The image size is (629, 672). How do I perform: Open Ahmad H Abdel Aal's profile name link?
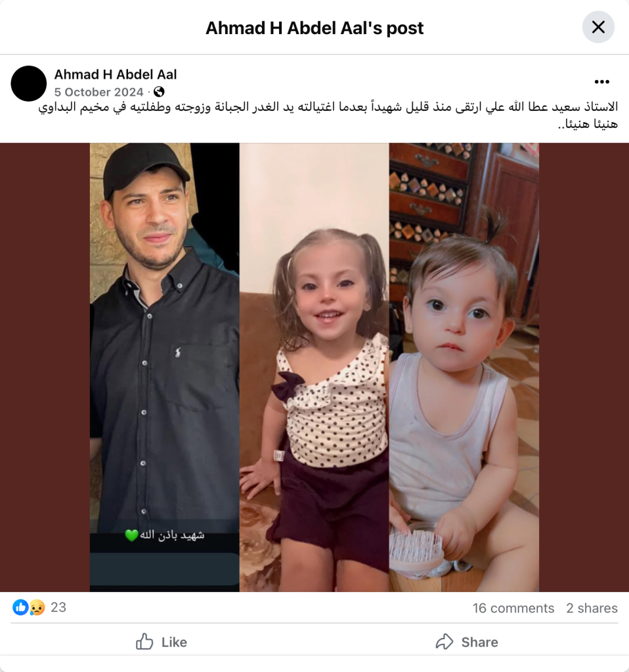coord(116,75)
